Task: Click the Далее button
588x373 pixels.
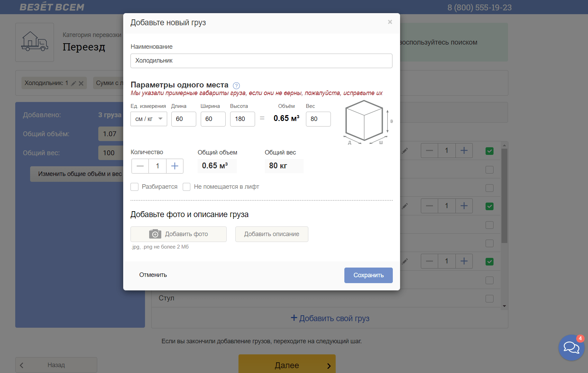Action: (x=287, y=364)
